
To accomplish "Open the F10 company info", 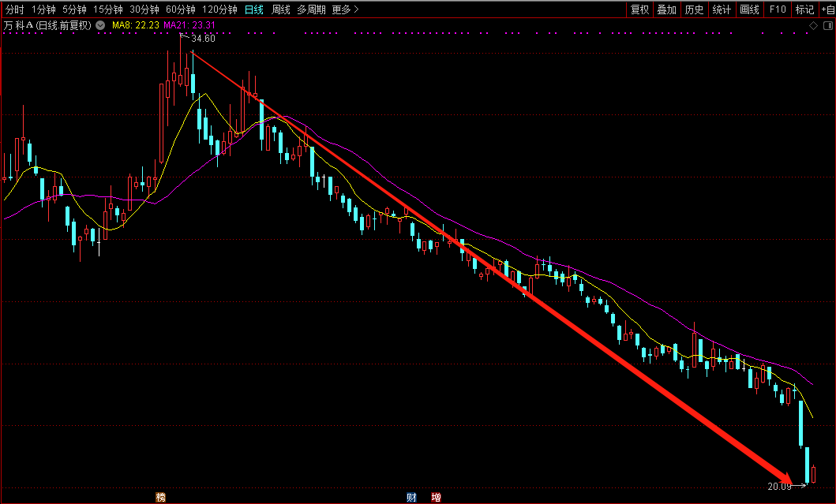I will [x=778, y=9].
